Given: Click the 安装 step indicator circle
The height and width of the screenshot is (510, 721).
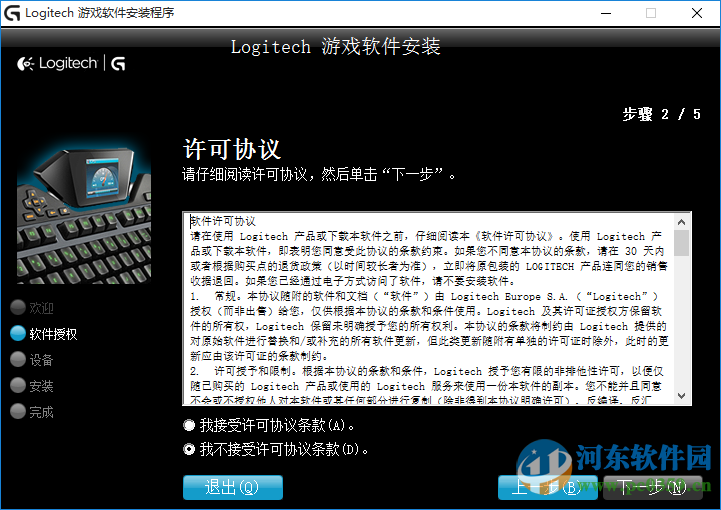Looking at the screenshot, I should pos(18,385).
